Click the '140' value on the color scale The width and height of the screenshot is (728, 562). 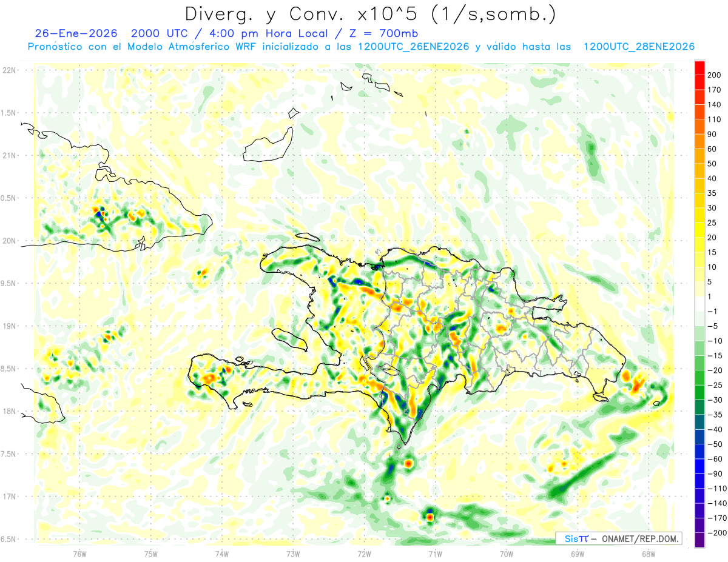714,105
